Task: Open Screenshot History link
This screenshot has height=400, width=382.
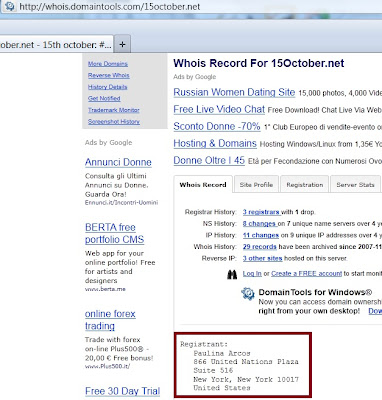Action: click(x=114, y=122)
